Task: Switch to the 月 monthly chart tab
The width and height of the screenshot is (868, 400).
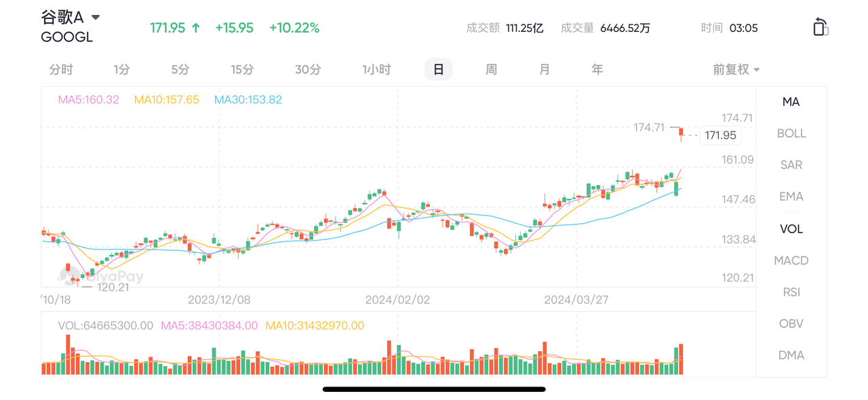Action: (x=545, y=69)
